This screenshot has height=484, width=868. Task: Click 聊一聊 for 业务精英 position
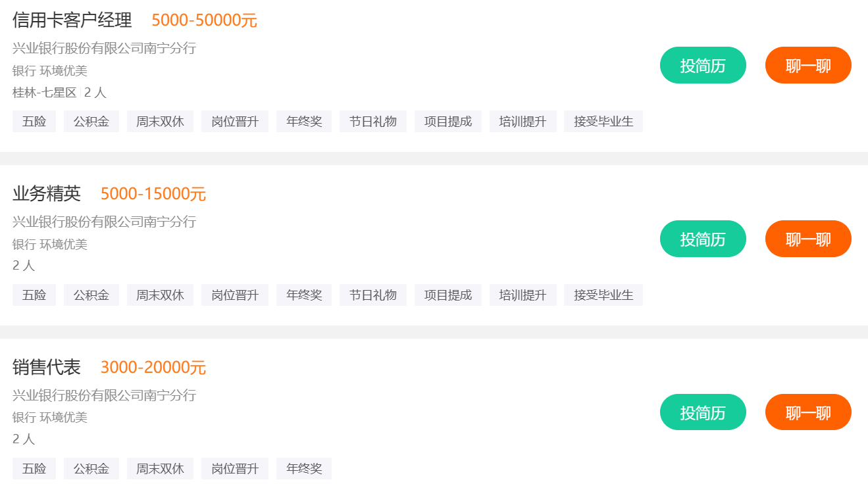coord(807,238)
